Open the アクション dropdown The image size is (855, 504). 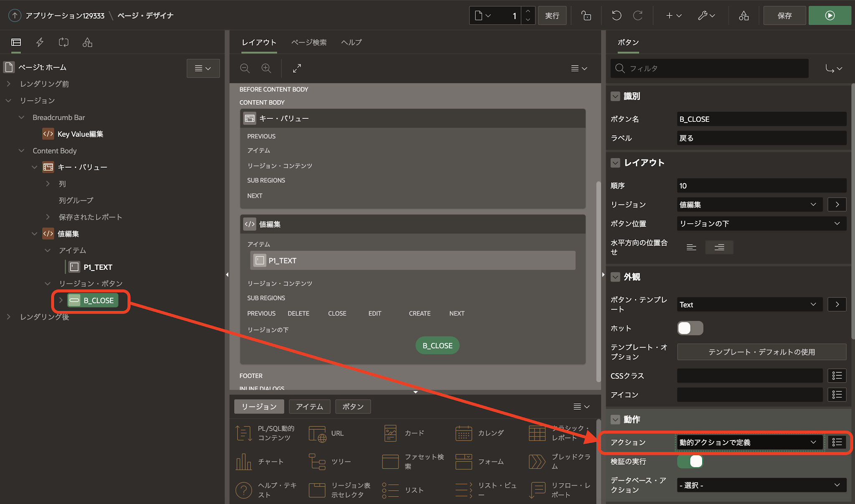tap(749, 442)
